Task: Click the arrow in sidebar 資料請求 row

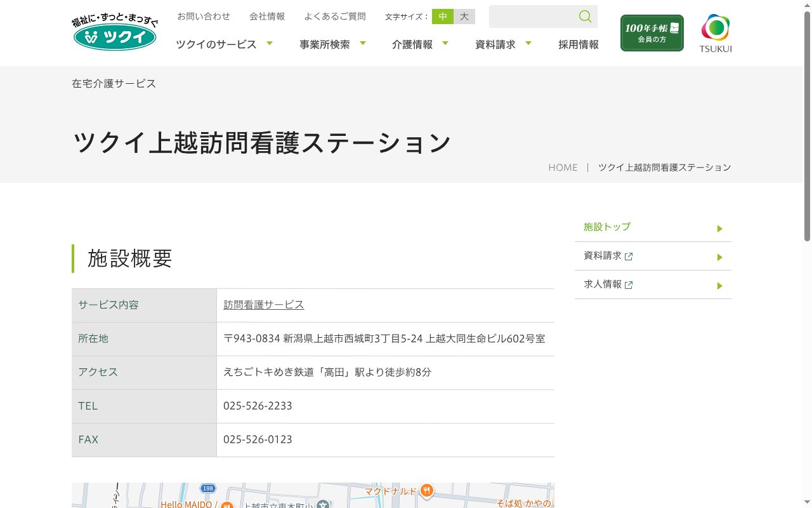Action: (x=719, y=257)
